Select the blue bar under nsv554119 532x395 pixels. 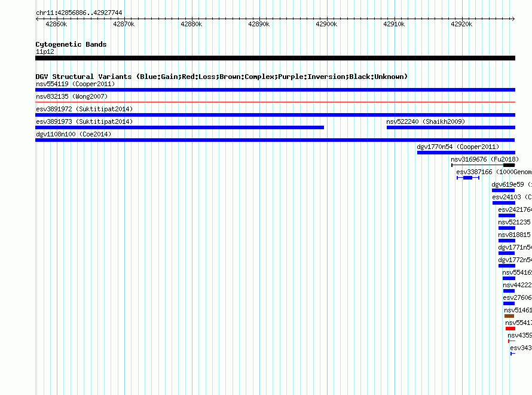point(275,90)
